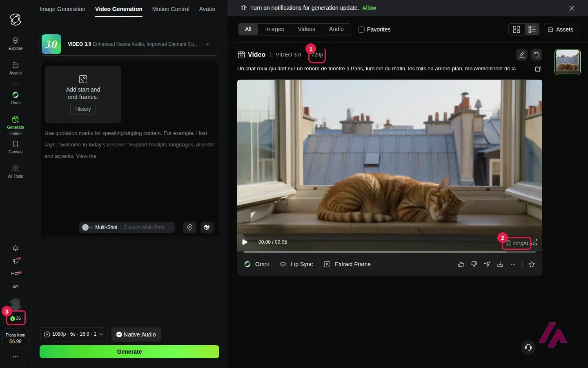The width and height of the screenshot is (588, 368).
Task: Click the video progress bar
Action: [x=390, y=252]
